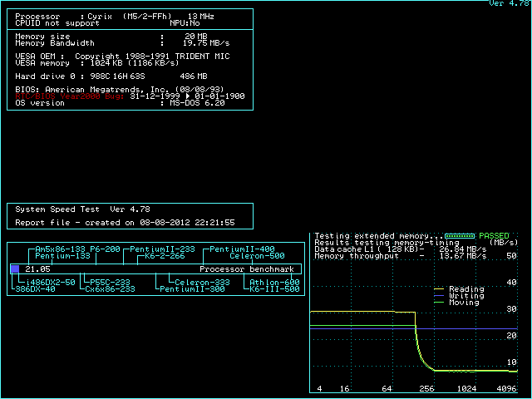This screenshot has height=399, width=532.
Task: Click the 1024 label on graph x-axis
Action: [x=466, y=389]
